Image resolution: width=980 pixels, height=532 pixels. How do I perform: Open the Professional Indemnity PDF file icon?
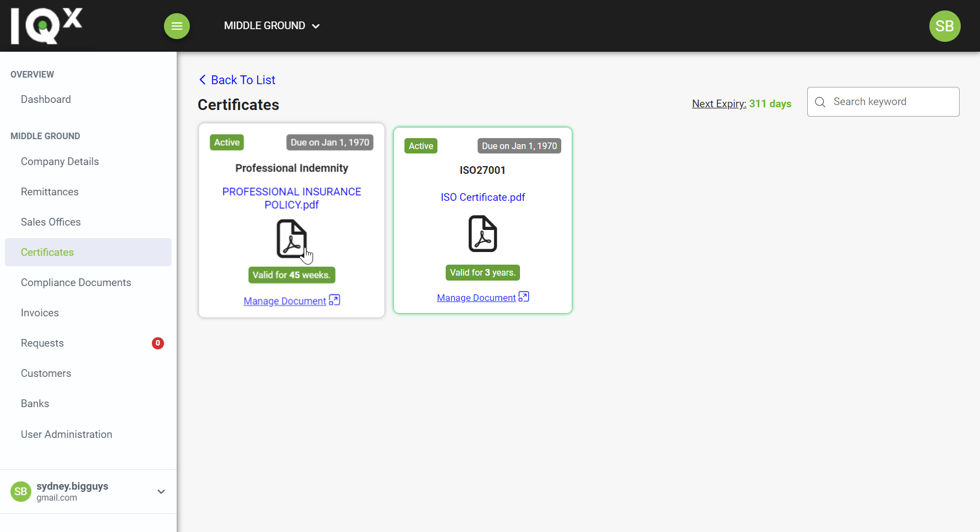pos(292,239)
